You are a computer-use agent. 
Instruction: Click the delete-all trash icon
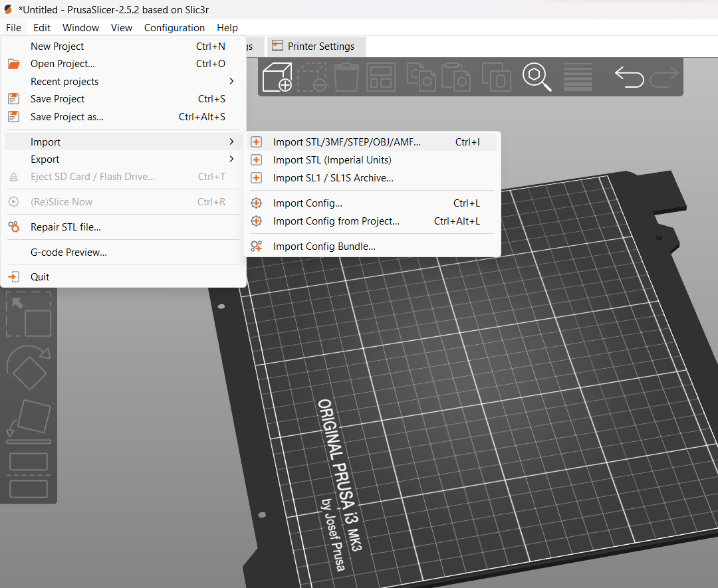pyautogui.click(x=346, y=77)
